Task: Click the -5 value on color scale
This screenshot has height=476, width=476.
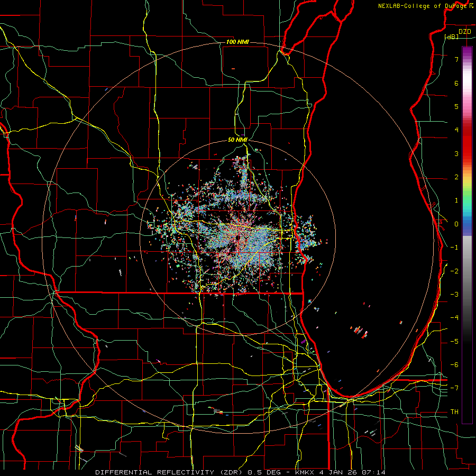Action: coord(454,342)
